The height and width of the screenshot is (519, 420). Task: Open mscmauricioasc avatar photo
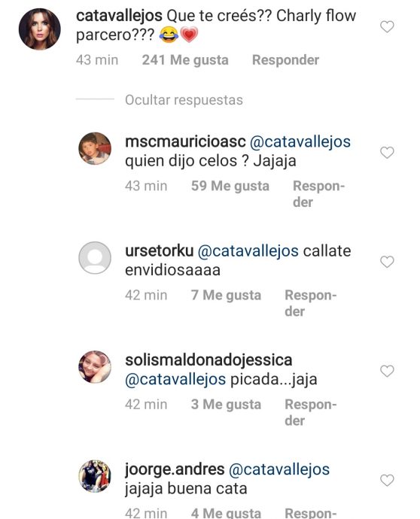point(95,149)
